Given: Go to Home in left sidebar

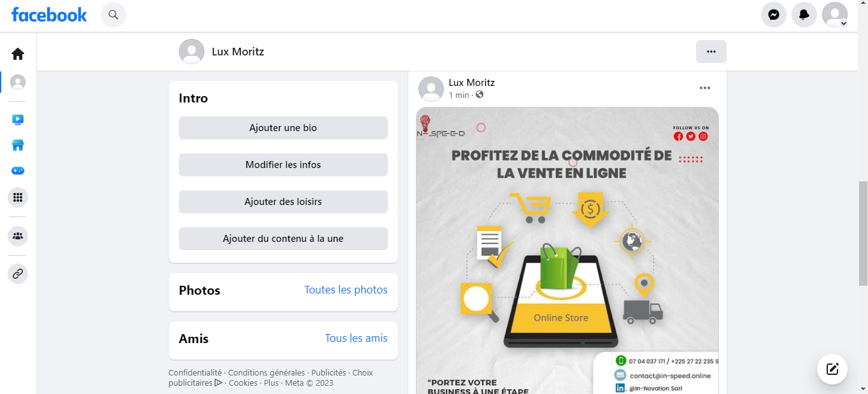Looking at the screenshot, I should pos(18,54).
